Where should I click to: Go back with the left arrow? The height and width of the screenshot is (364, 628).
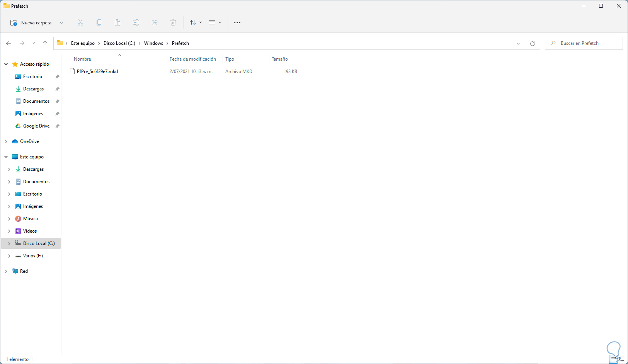[x=9, y=43]
